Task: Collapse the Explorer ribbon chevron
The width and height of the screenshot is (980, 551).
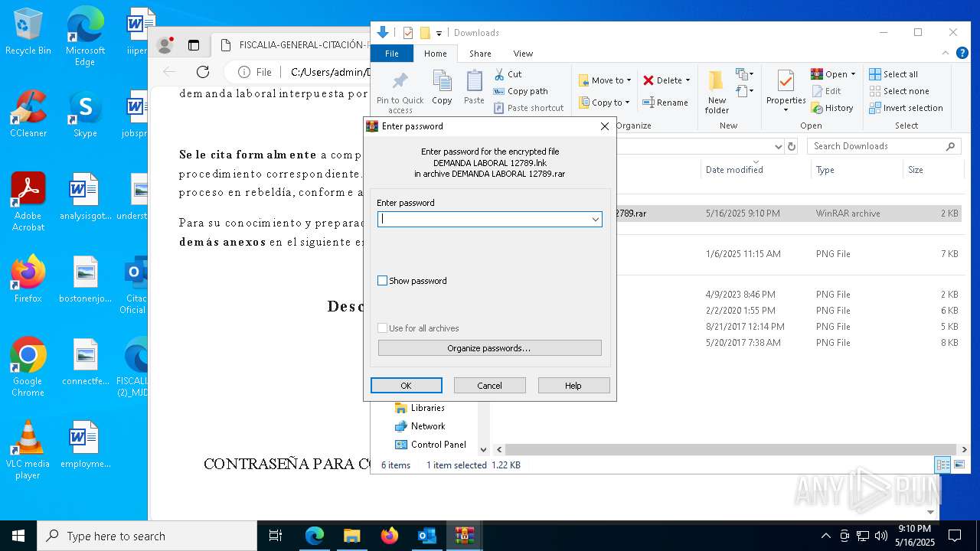Action: click(945, 54)
